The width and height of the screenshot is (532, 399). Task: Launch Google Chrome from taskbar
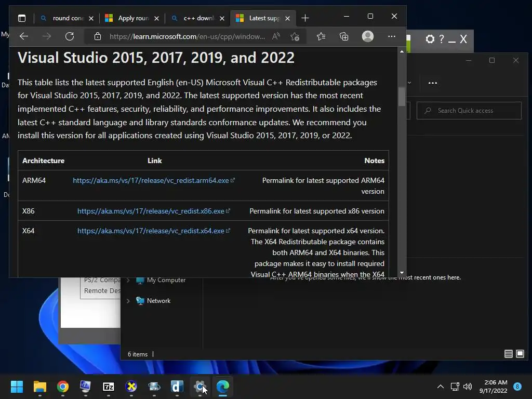[63, 387]
